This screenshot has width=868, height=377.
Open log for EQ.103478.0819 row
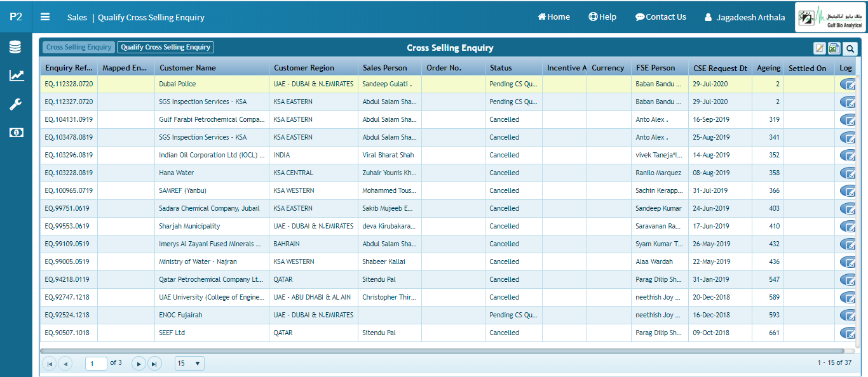848,137
